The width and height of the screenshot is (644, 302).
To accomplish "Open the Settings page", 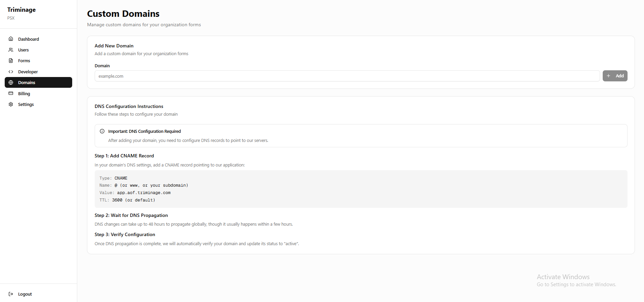I will click(26, 104).
